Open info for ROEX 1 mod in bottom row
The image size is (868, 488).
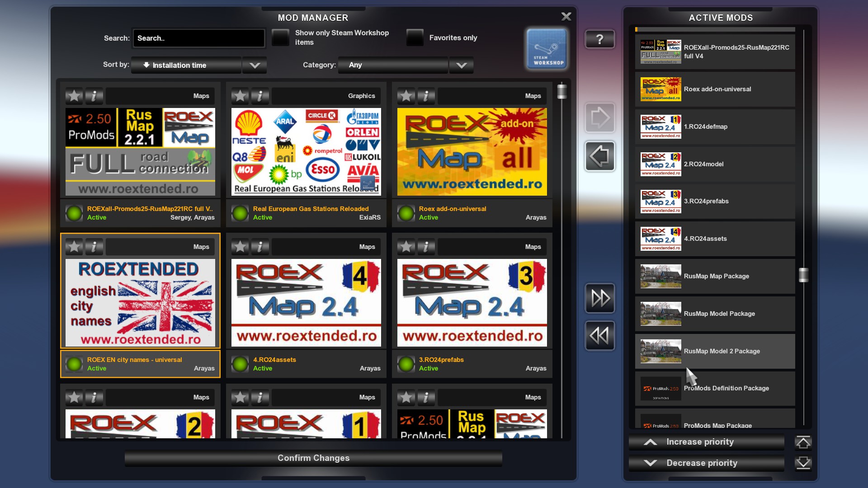coord(260,398)
